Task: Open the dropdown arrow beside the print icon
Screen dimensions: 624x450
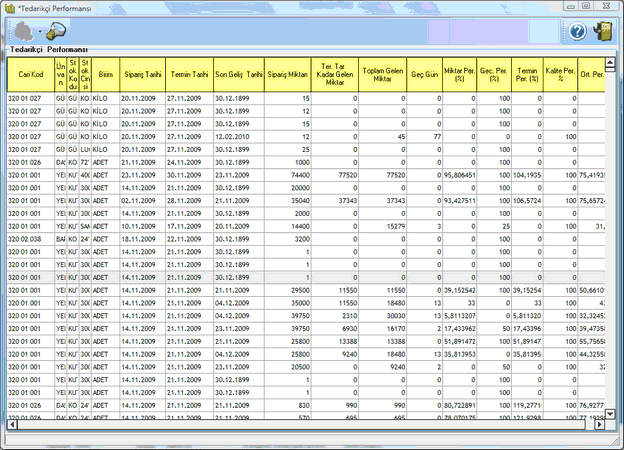Action: point(40,31)
